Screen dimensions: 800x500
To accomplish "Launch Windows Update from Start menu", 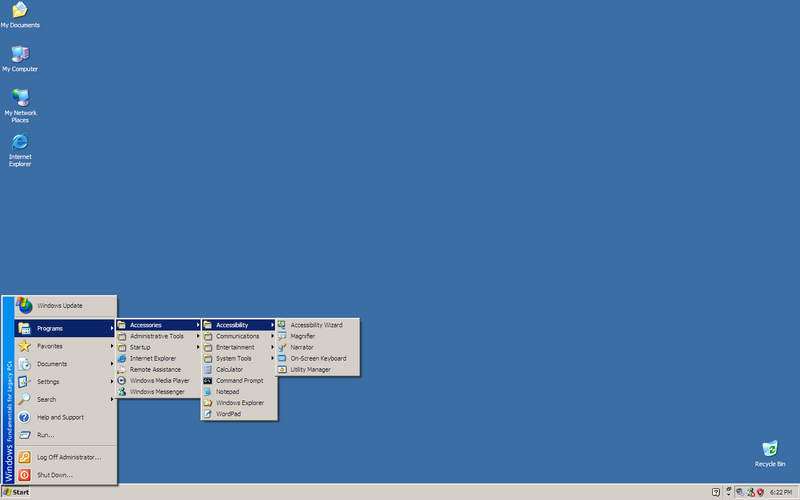I will (x=65, y=306).
